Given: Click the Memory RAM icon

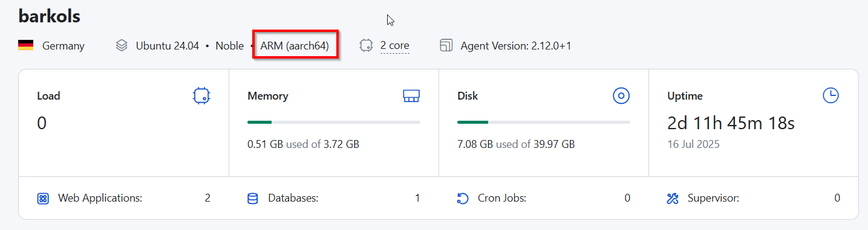Looking at the screenshot, I should coord(411,95).
